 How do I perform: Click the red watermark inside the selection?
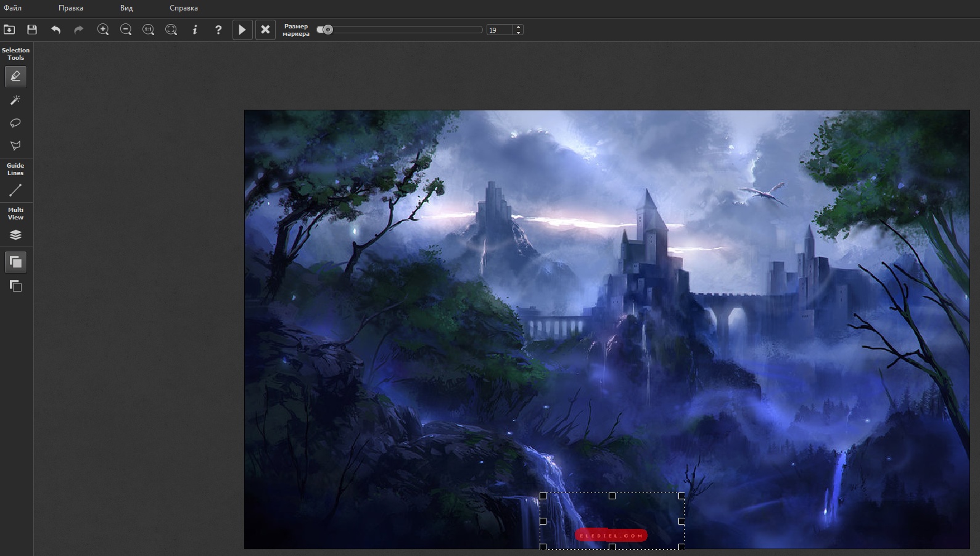click(x=611, y=536)
